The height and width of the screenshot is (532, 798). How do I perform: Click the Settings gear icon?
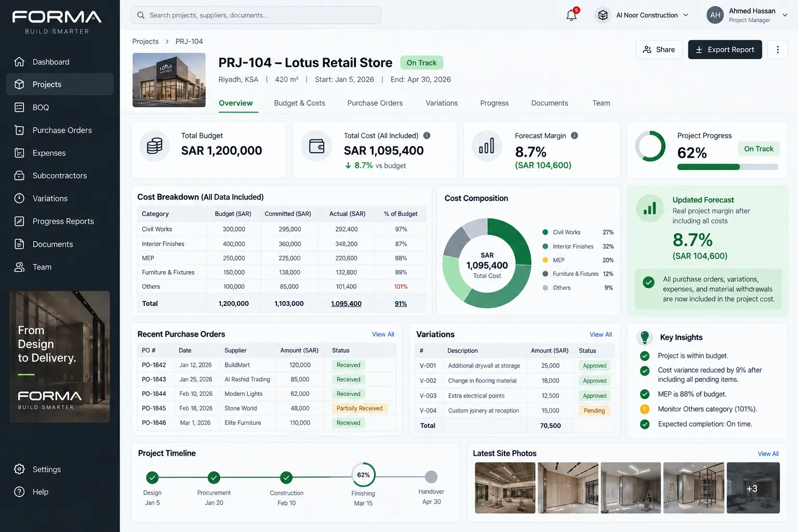(x=19, y=469)
